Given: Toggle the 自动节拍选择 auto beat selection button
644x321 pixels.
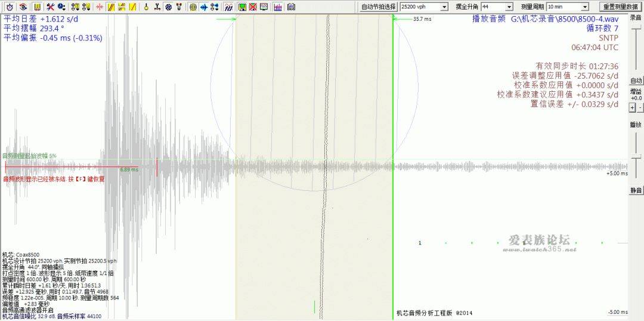Looking at the screenshot, I should click(x=378, y=7).
